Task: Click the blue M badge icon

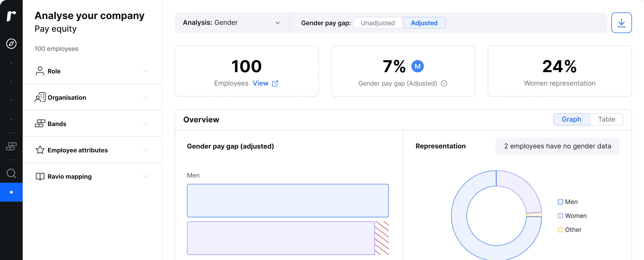Action: pos(417,67)
